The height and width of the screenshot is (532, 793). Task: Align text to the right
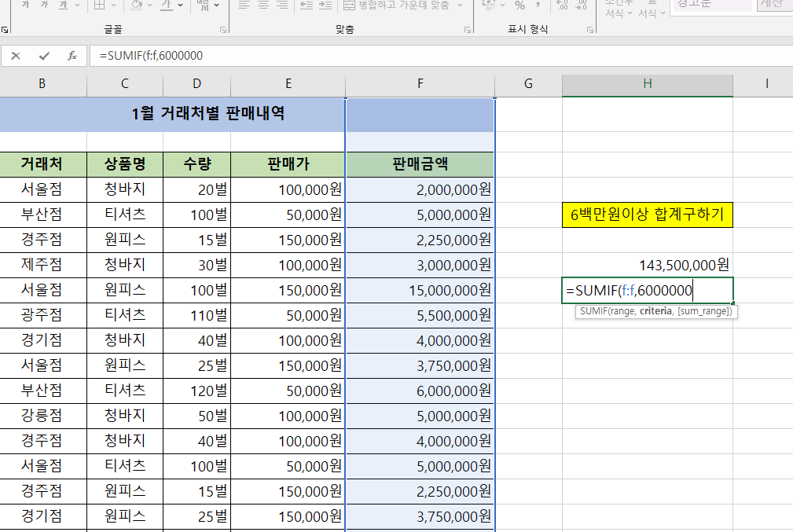283,5
